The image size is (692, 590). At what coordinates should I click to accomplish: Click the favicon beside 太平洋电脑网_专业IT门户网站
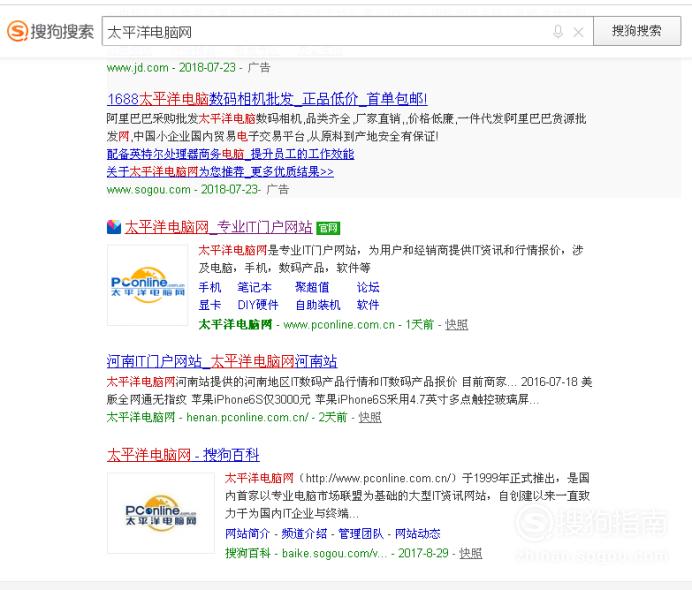point(114,227)
